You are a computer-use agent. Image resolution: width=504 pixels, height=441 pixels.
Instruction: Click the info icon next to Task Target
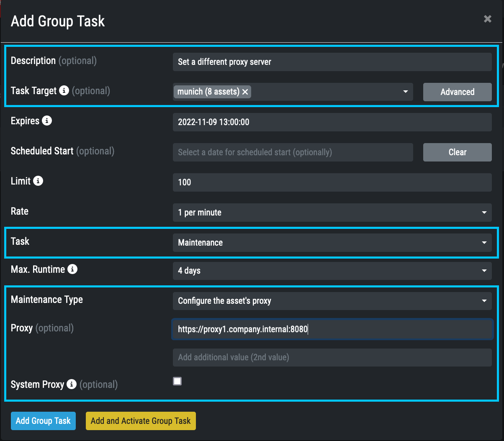pyautogui.click(x=64, y=90)
